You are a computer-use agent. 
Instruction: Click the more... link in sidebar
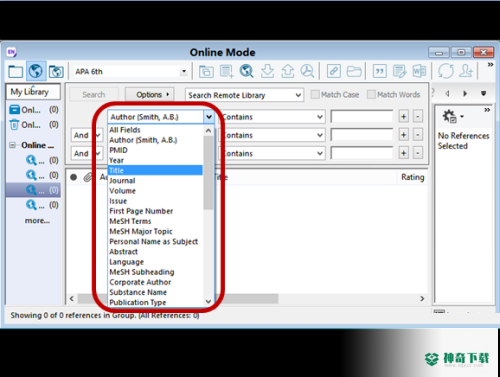pyautogui.click(x=37, y=221)
